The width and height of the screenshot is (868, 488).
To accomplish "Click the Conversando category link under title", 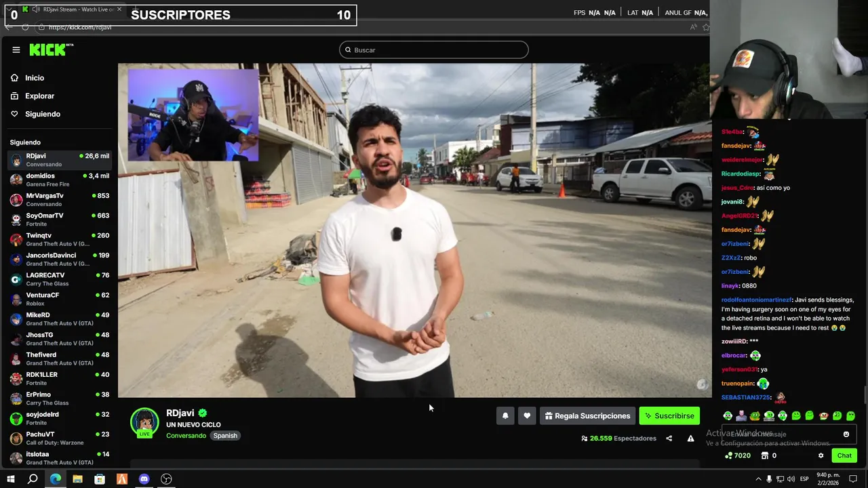I will [186, 436].
